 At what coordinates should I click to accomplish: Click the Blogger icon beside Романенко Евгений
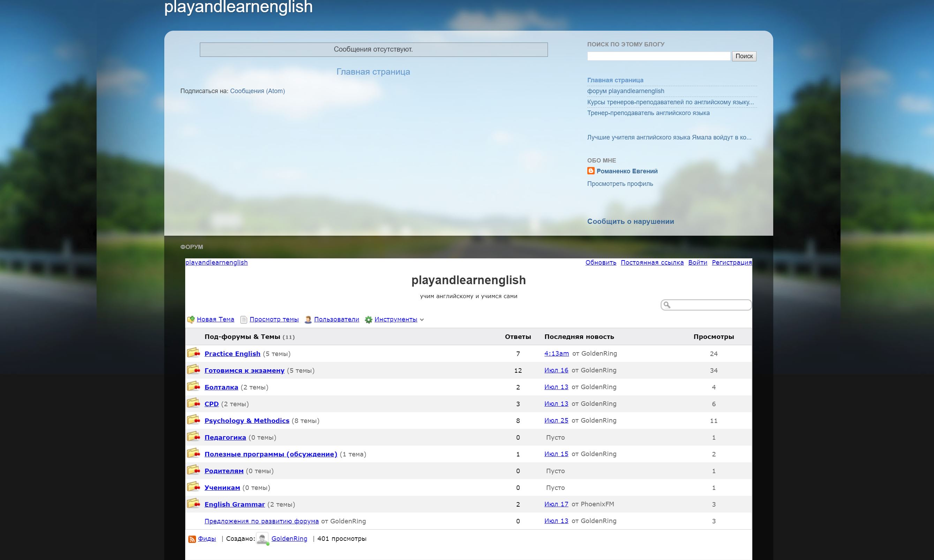tap(590, 171)
